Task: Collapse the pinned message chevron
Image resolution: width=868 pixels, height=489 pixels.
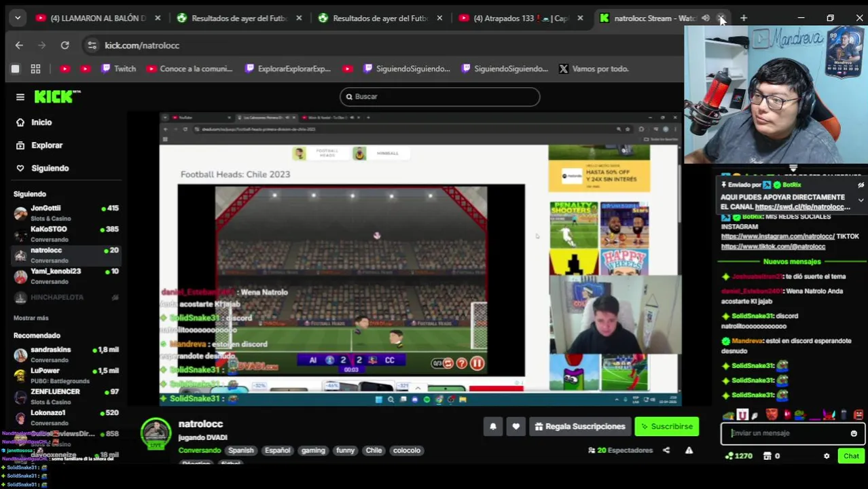Action: coord(861,200)
